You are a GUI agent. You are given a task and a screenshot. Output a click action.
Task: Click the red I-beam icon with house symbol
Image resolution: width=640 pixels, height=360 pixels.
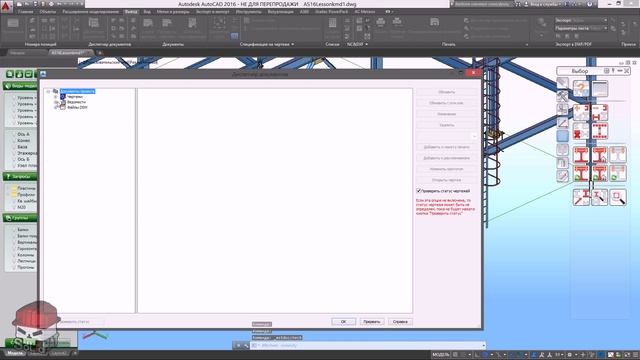click(600, 155)
